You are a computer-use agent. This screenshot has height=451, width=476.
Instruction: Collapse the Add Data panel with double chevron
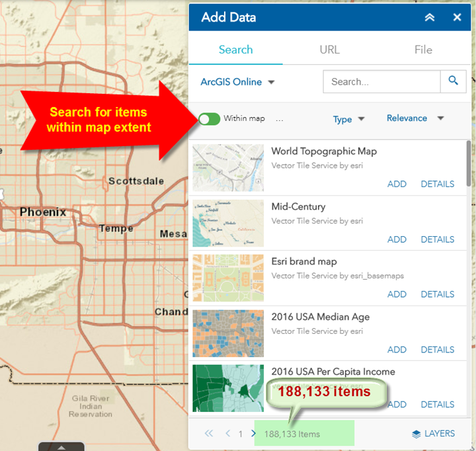pyautogui.click(x=430, y=18)
